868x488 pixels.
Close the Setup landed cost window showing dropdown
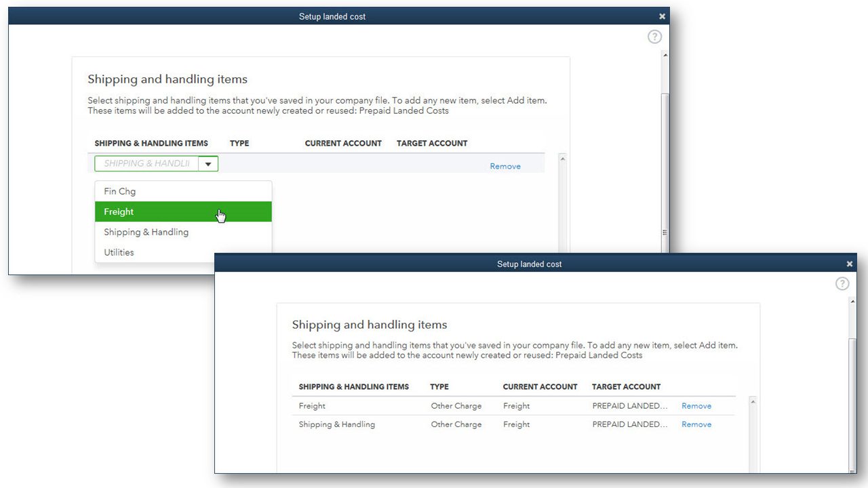[x=663, y=16]
